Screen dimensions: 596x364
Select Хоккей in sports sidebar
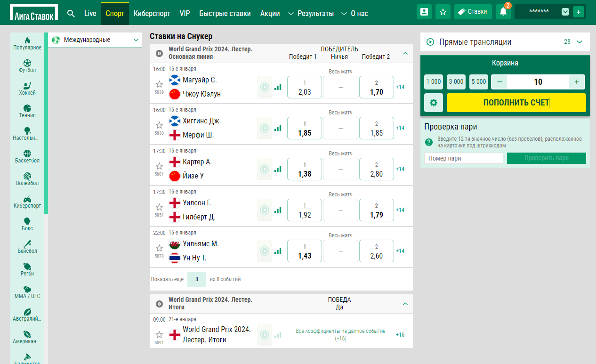(x=27, y=89)
